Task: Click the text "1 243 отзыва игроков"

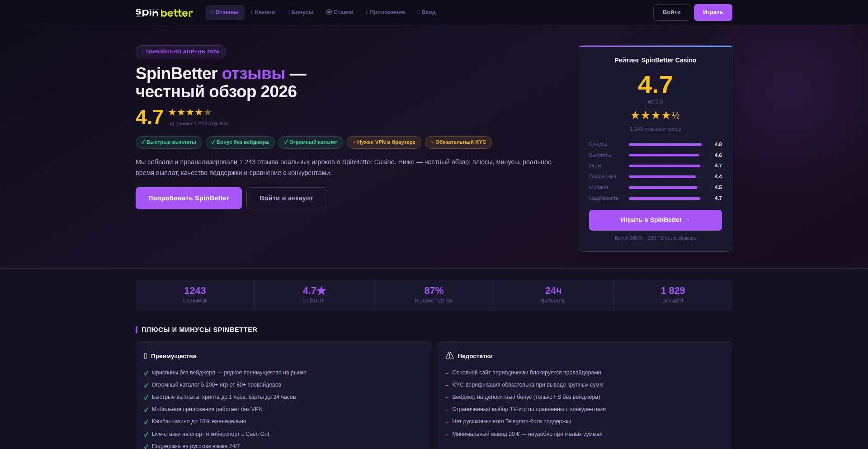Action: [655, 129]
